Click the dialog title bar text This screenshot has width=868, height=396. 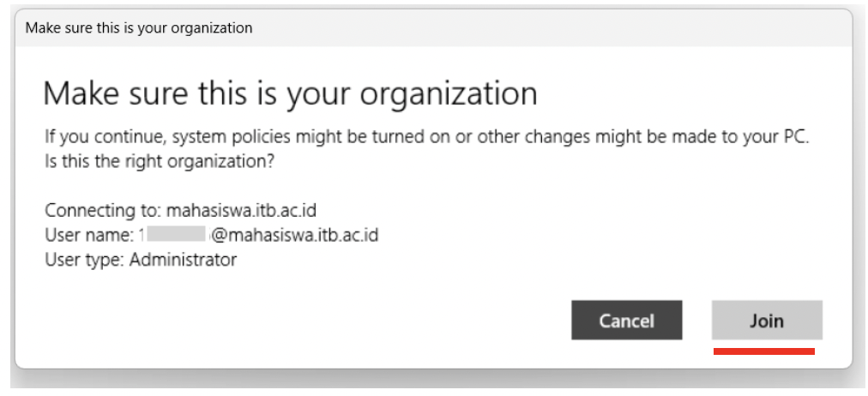click(x=139, y=27)
